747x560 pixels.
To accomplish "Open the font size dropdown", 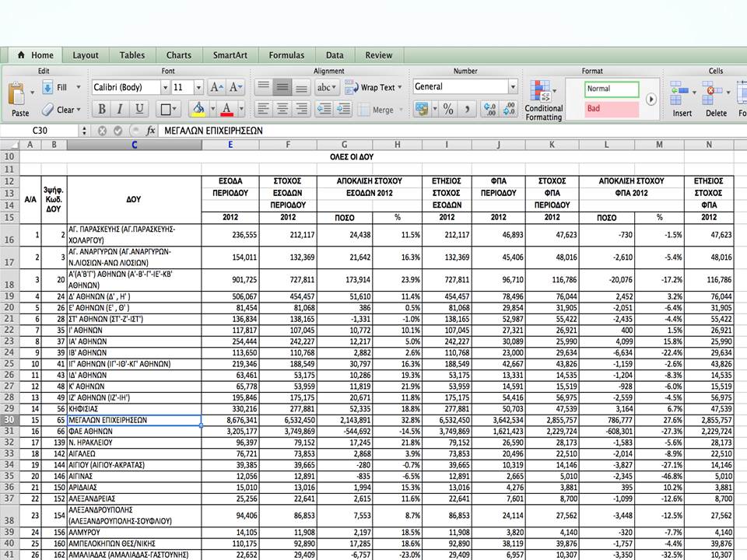I will pos(198,87).
